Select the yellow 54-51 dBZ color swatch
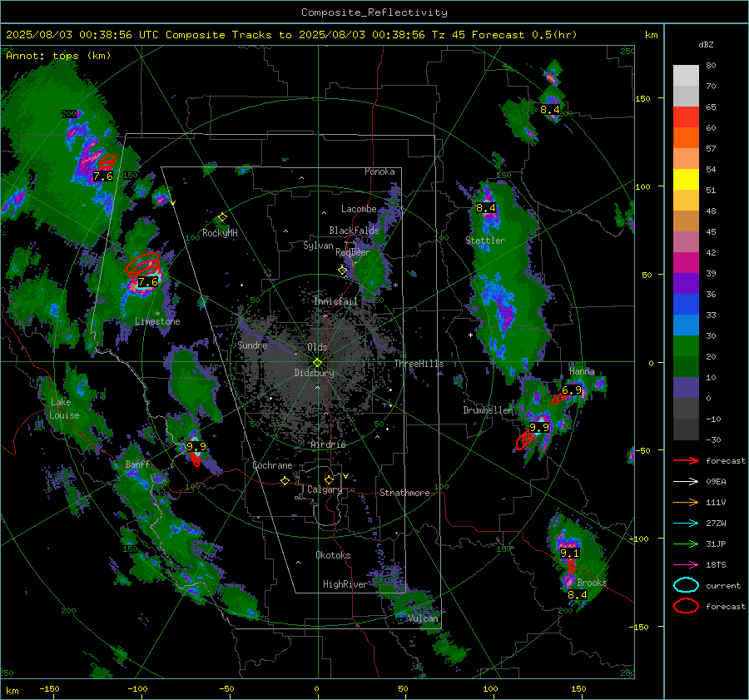The width and height of the screenshot is (749, 700). coord(686,180)
